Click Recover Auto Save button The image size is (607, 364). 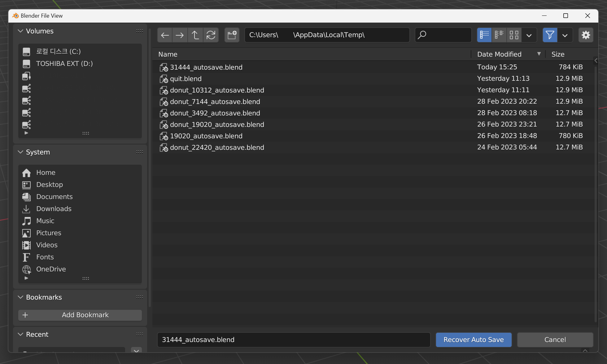474,340
